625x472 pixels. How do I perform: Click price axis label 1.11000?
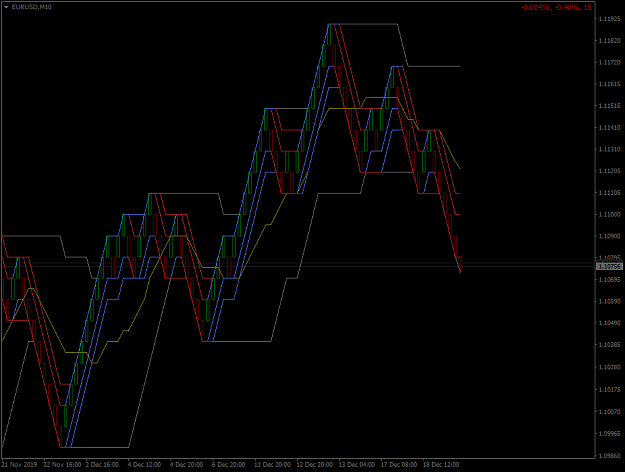tap(609, 214)
